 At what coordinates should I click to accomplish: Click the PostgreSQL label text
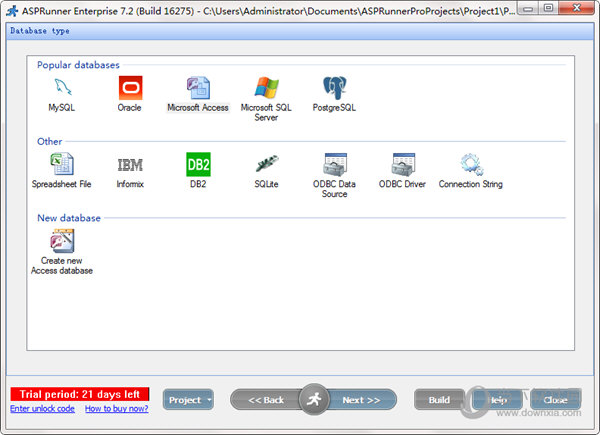click(x=334, y=108)
